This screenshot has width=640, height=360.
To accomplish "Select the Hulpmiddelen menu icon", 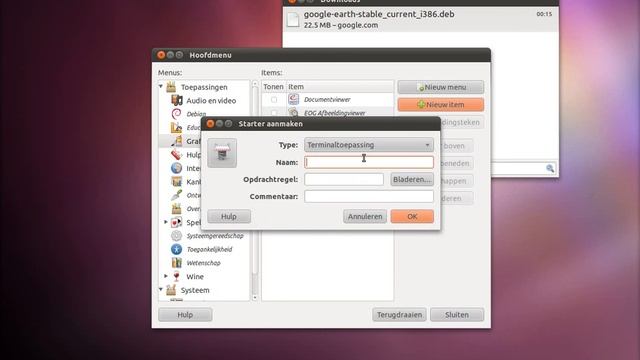I will [x=176, y=154].
